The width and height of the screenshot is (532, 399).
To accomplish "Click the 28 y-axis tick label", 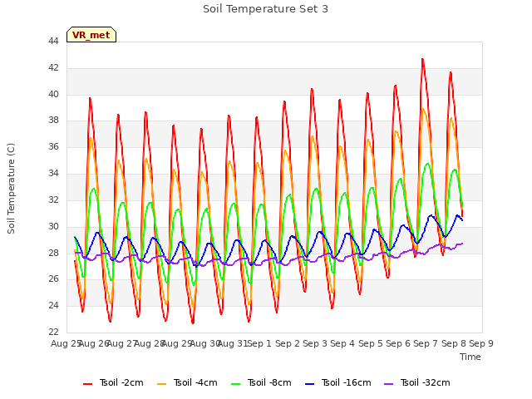I will pos(53,253).
